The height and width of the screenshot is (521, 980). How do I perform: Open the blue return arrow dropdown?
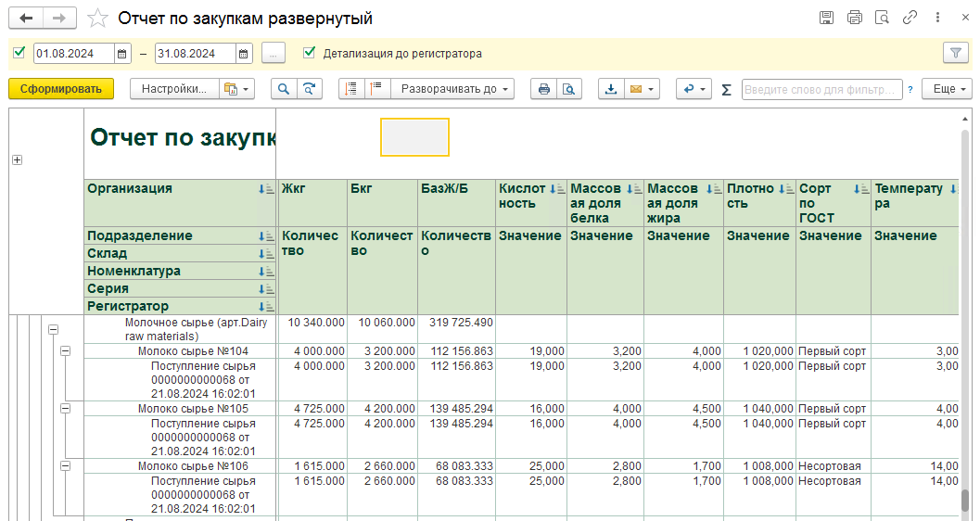point(694,89)
